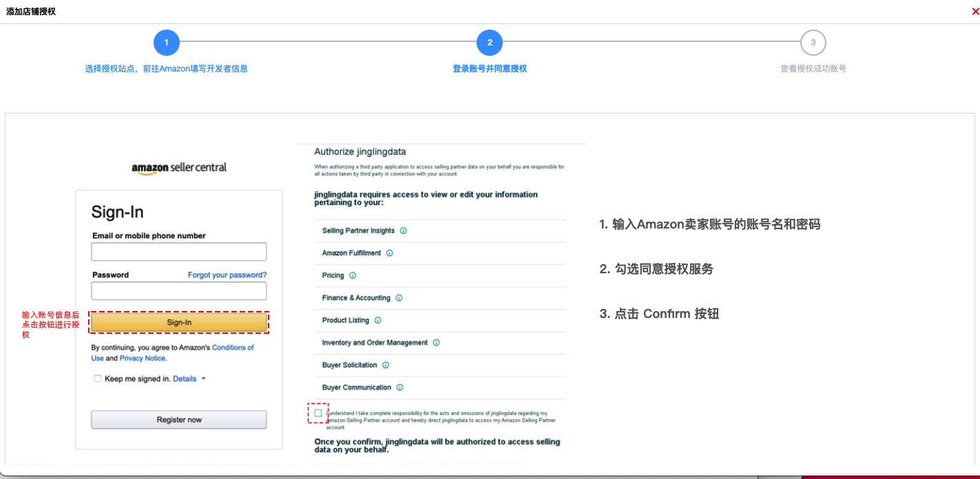980x479 pixels.
Task: Click the yellow Sign-In button
Action: coord(179,322)
